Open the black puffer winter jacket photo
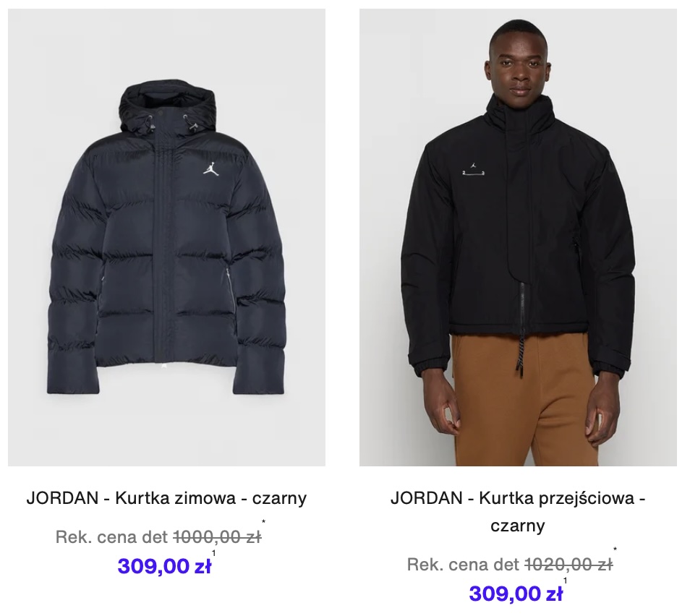690x616 pixels. [x=166, y=238]
